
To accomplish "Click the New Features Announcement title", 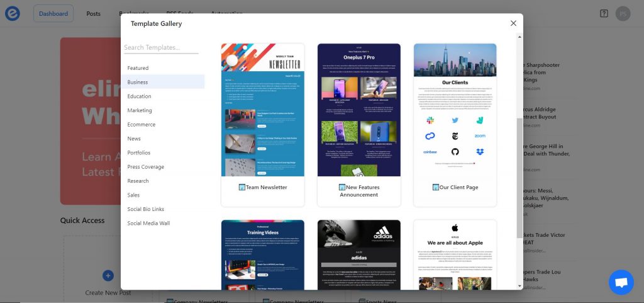I will tap(359, 191).
